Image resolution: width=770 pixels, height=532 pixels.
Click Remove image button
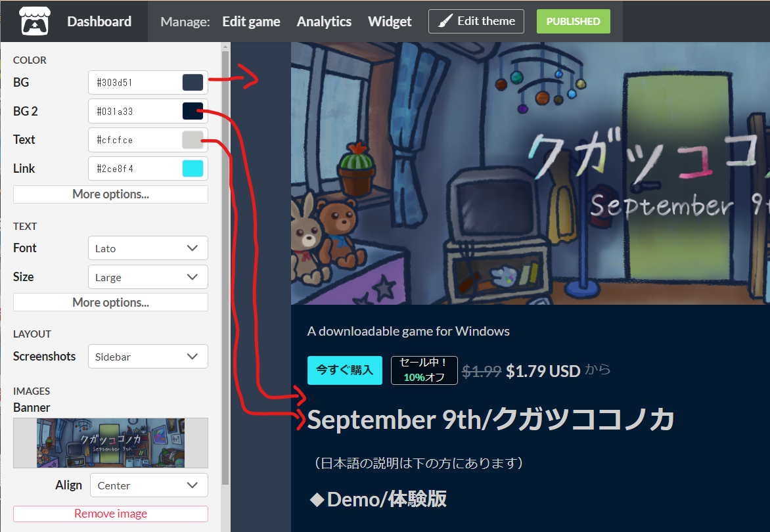pyautogui.click(x=110, y=514)
